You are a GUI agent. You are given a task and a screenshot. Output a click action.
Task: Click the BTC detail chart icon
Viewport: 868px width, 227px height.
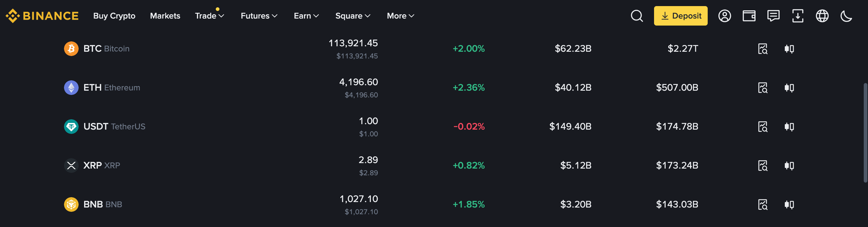[x=763, y=49]
